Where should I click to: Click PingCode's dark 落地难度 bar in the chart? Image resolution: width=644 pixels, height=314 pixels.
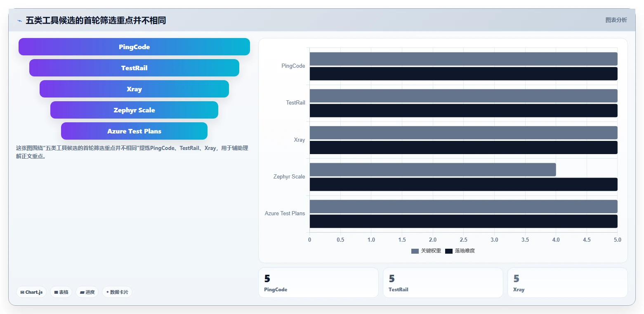pyautogui.click(x=463, y=74)
